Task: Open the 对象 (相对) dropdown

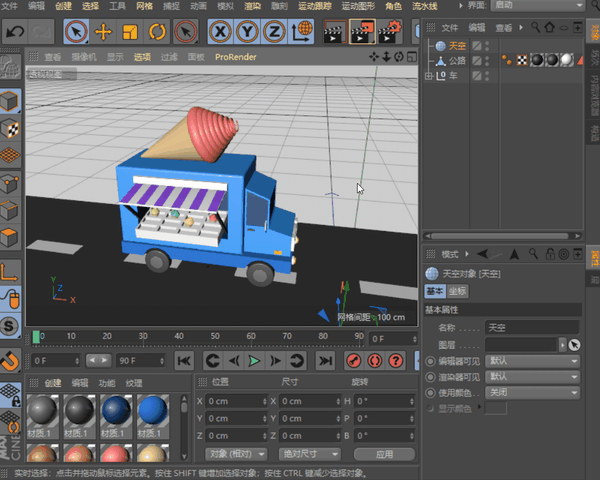Action: [235, 453]
